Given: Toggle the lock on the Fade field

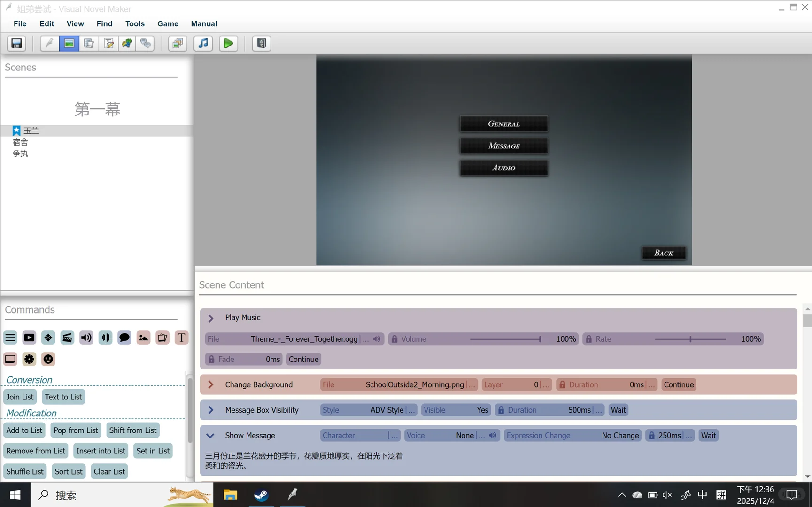Looking at the screenshot, I should 211,359.
